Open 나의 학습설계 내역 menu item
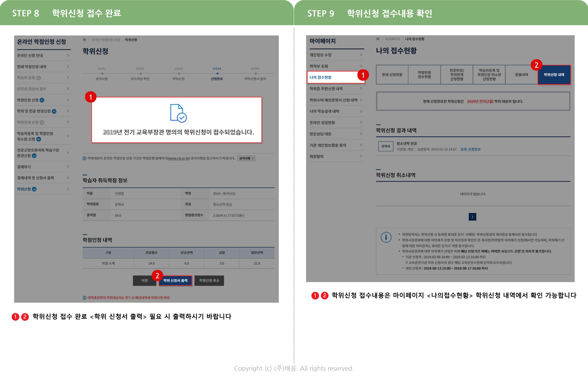 pyautogui.click(x=337, y=111)
